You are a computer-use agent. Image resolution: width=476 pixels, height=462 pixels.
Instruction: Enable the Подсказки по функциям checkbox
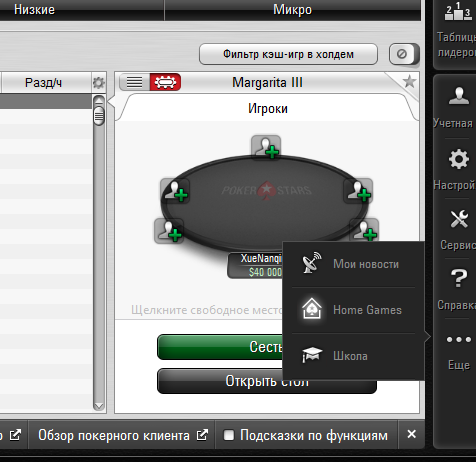pyautogui.click(x=229, y=435)
